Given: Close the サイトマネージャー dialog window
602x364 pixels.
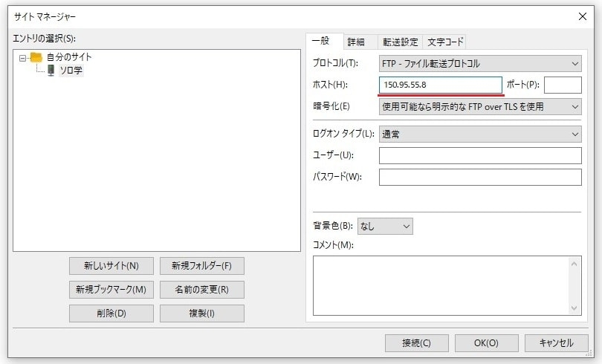Looking at the screenshot, I should pos(582,16).
